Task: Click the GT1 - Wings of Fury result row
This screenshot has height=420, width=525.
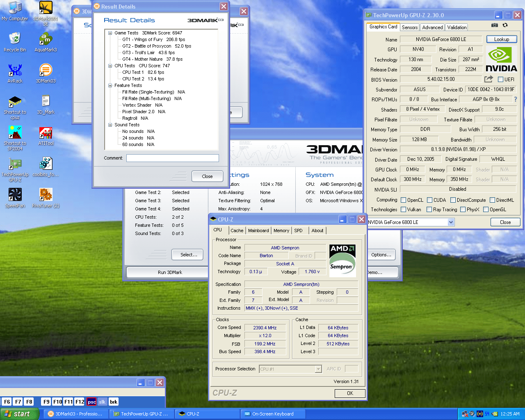Action: point(153,39)
